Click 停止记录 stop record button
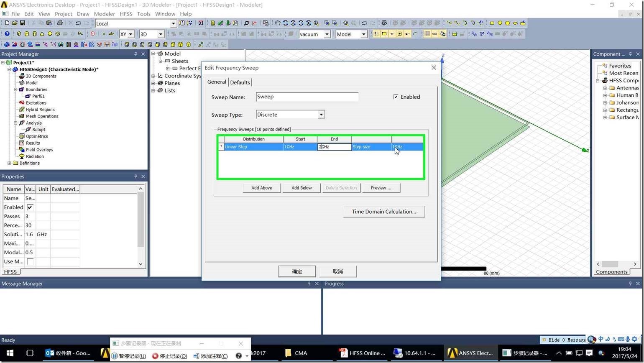This screenshot has width=644, height=363. [x=169, y=356]
